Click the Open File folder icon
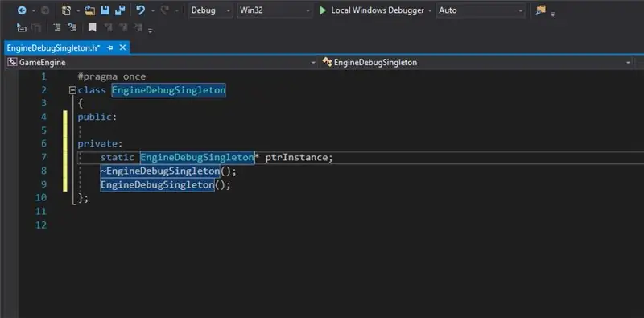The height and width of the screenshot is (318, 644). click(x=90, y=10)
